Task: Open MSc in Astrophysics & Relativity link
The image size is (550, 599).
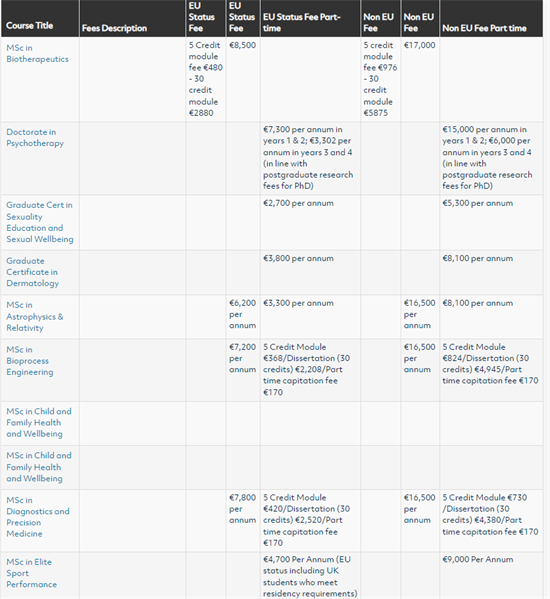Action: point(35,316)
